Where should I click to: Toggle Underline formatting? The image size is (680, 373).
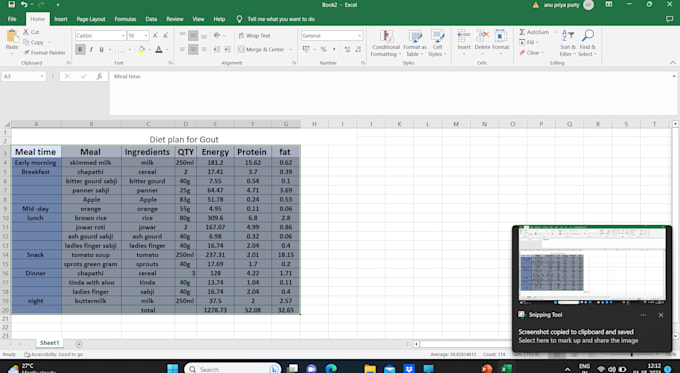[x=101, y=49]
